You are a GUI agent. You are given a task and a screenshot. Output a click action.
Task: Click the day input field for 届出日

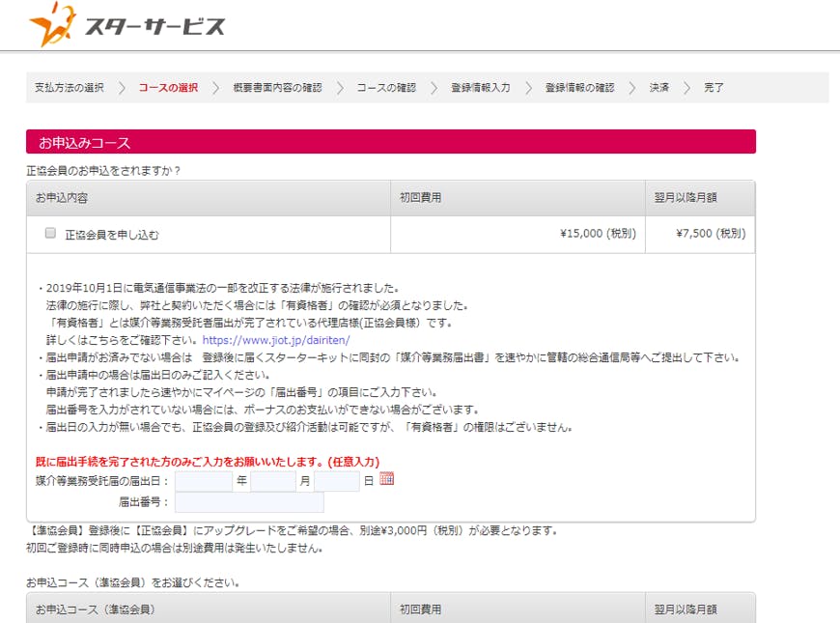(336, 481)
